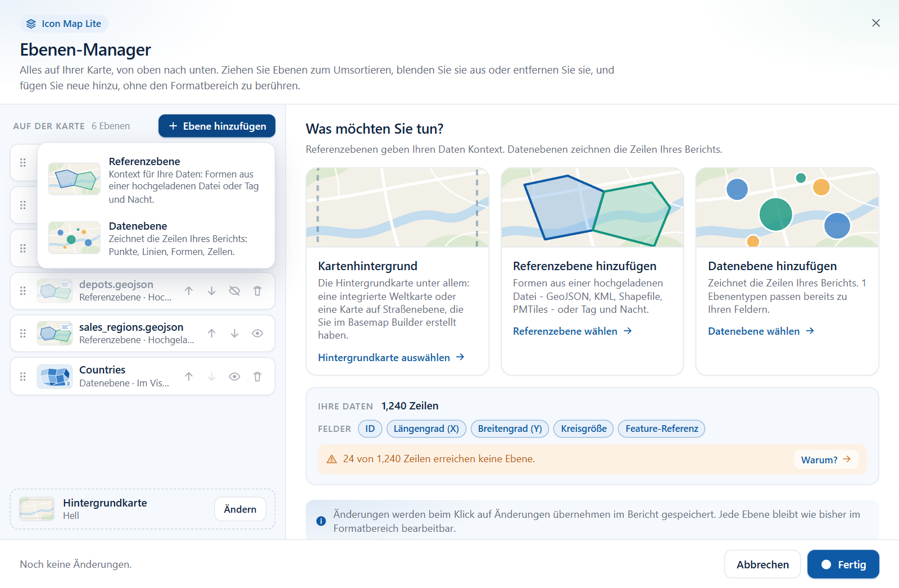Image resolution: width=899 pixels, height=588 pixels.
Task: Delete the depots.geojson layer
Action: [257, 291]
